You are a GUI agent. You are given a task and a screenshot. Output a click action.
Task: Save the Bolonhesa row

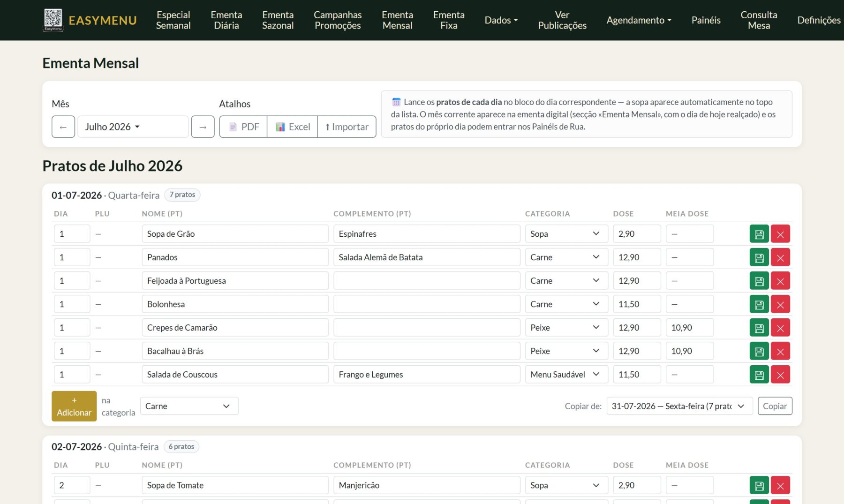coord(759,304)
